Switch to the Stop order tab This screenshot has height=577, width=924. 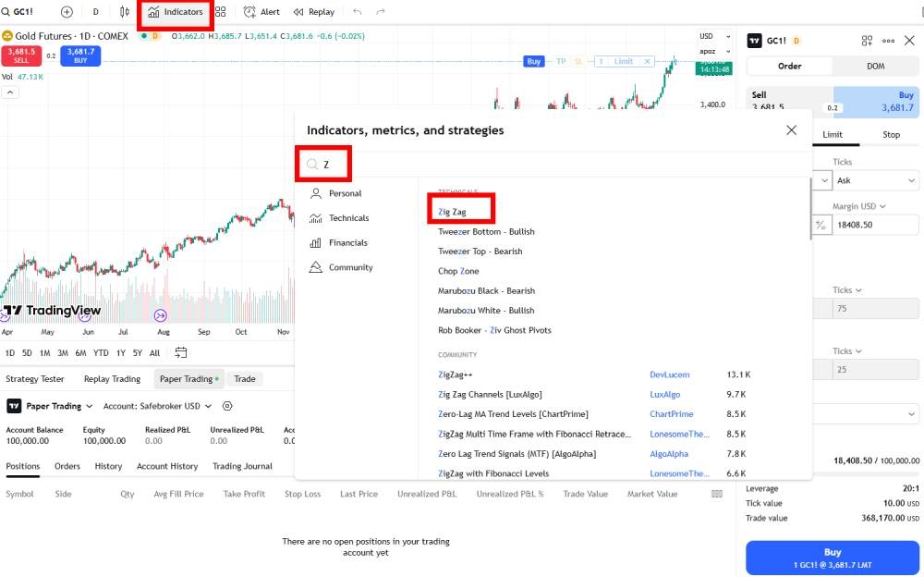coord(891,135)
